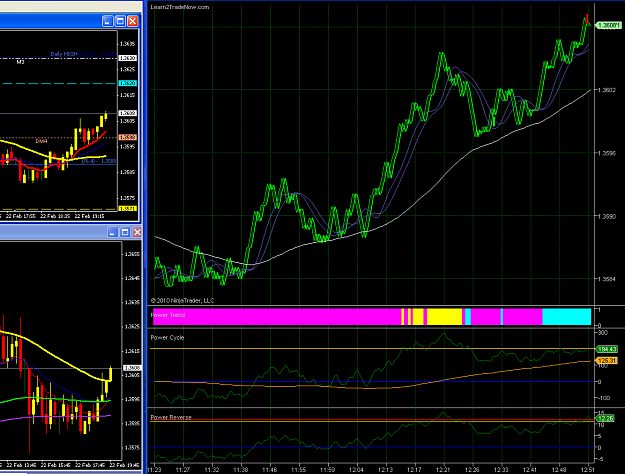Select the wide yellow segment of Power Trend bar
625x474 pixels.
click(444, 317)
